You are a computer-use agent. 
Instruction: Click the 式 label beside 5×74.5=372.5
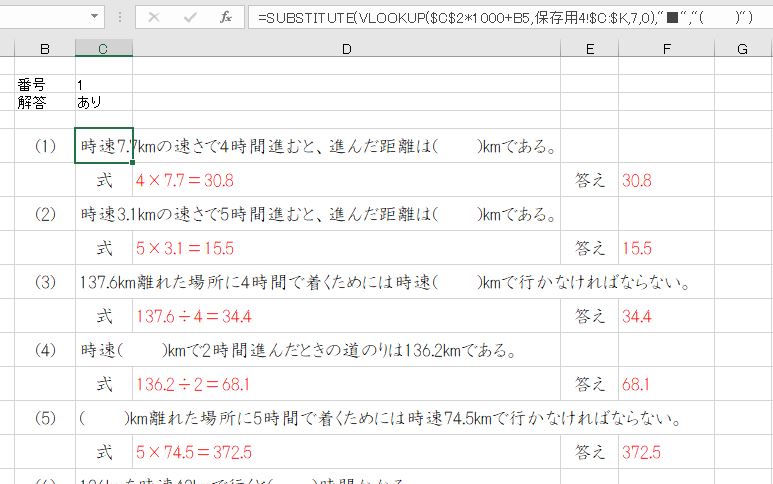pos(104,452)
